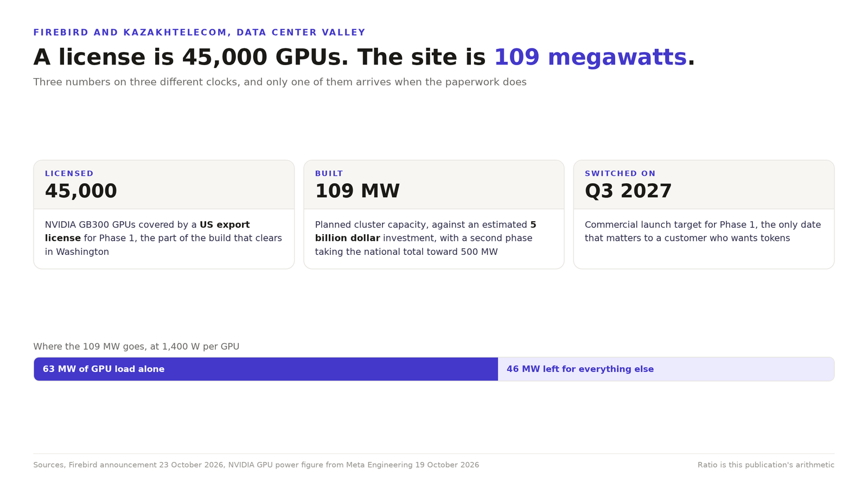Click the highlighted '109 megawatts' text
Image resolution: width=868 pixels, height=488 pixels.
click(590, 57)
